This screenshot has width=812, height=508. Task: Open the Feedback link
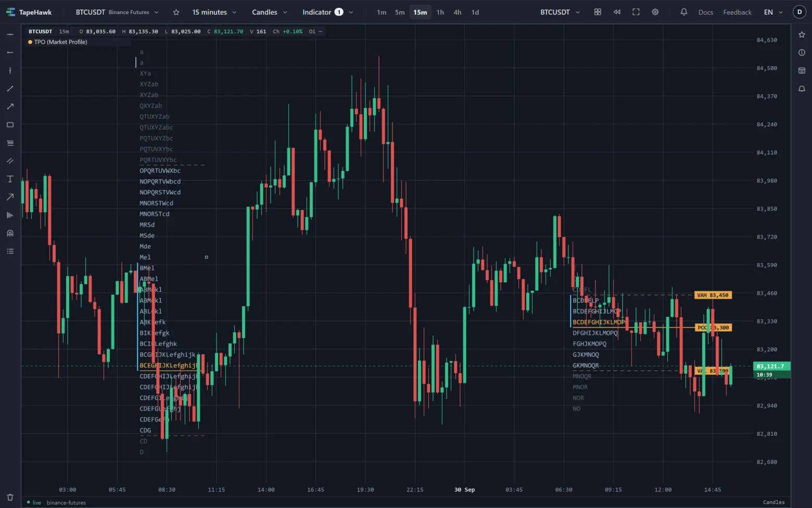(737, 12)
